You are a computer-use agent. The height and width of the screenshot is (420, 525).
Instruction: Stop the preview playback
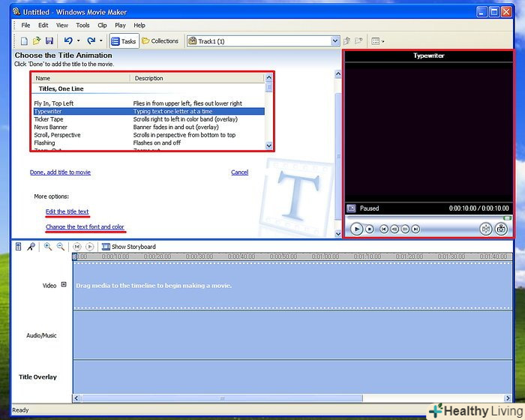369,229
